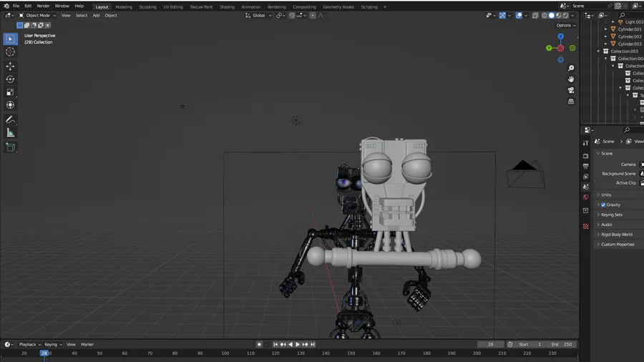Expand Cylinder.001 in outliner
This screenshot has width=644, height=362.
click(606, 29)
